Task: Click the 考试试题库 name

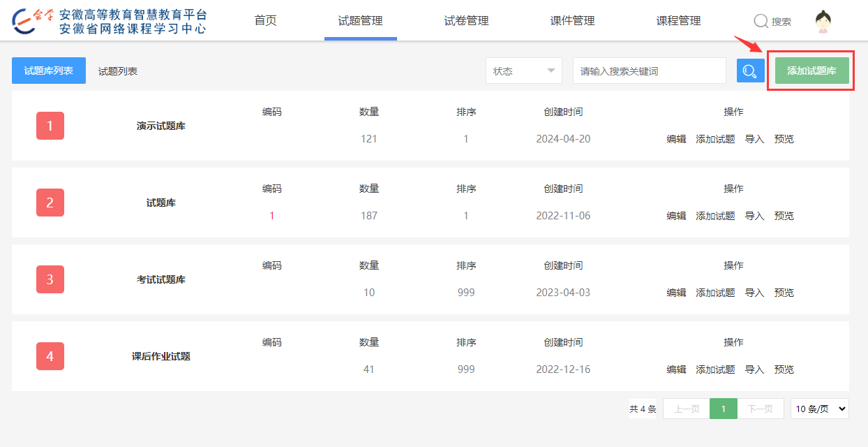Action: pyautogui.click(x=161, y=280)
